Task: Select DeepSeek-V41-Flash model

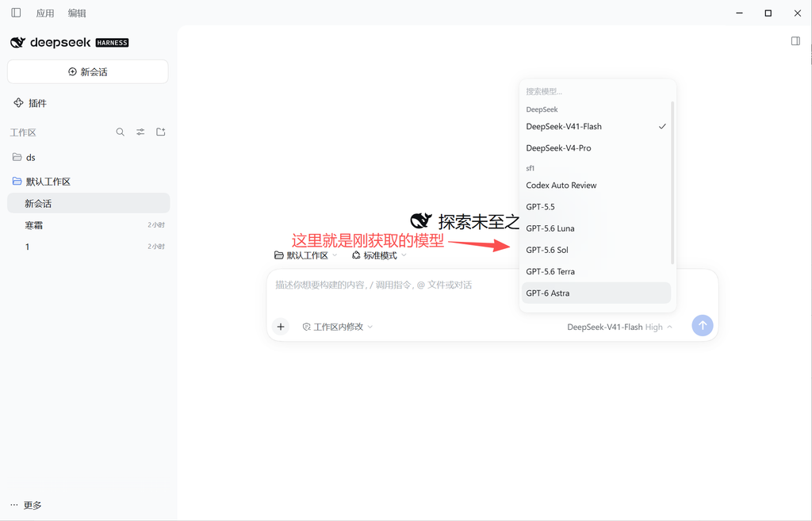Action: [x=596, y=126]
